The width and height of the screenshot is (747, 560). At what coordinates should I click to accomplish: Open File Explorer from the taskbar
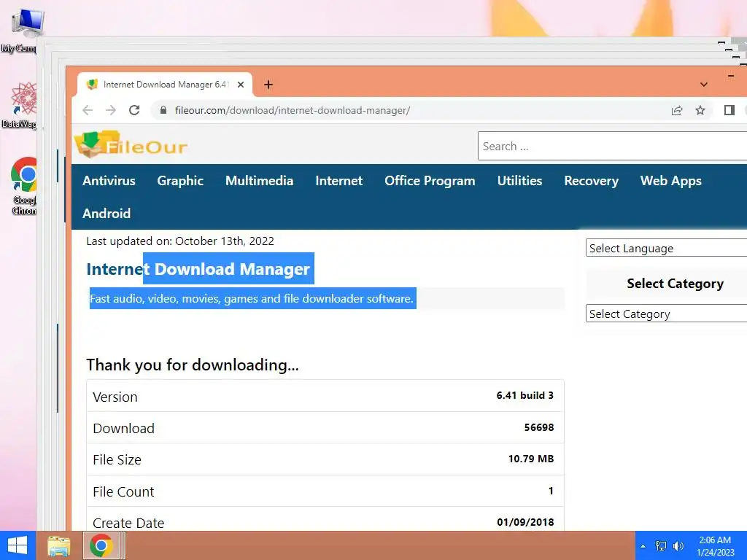pos(59,545)
